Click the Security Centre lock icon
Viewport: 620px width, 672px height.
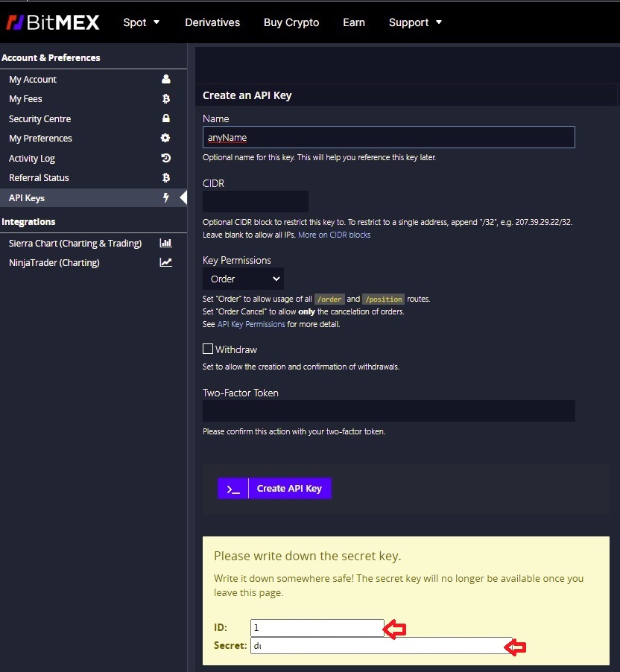pos(166,118)
